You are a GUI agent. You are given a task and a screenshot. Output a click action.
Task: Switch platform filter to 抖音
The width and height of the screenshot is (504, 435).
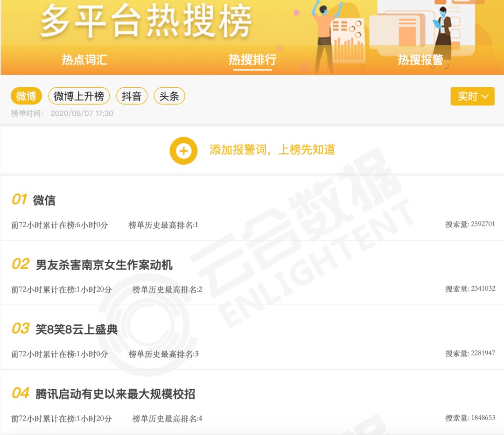132,96
